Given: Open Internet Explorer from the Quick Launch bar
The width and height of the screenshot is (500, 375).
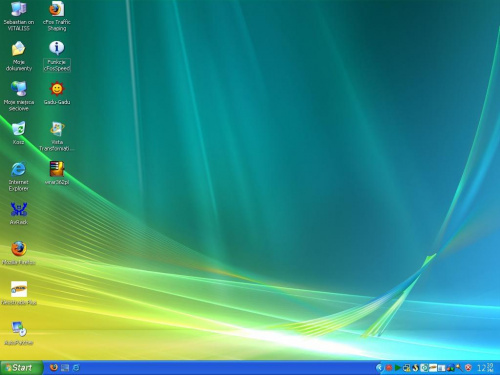Looking at the screenshot, I should click(x=76, y=368).
